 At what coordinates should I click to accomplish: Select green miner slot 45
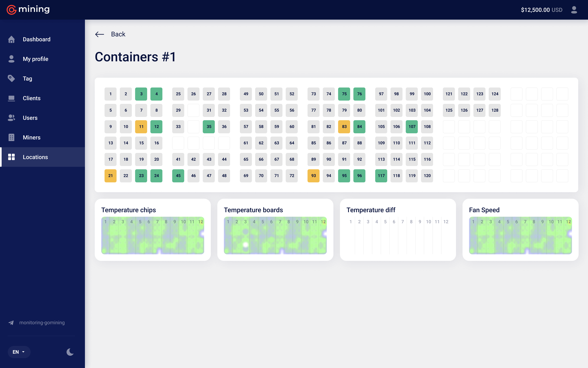[x=178, y=176]
